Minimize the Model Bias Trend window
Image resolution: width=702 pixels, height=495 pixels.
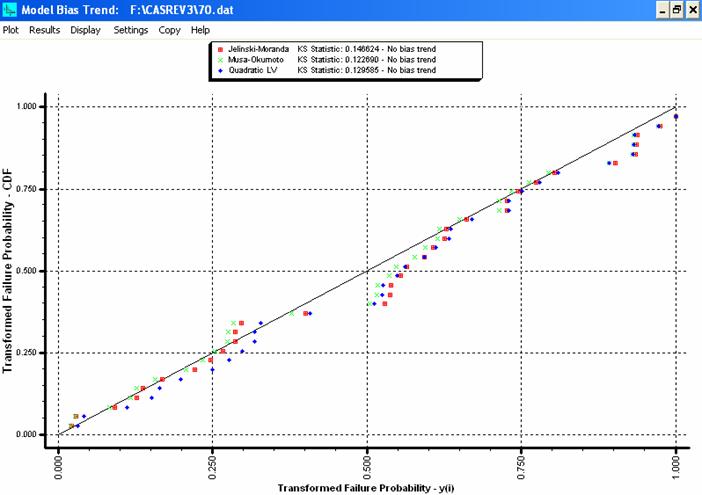click(x=661, y=9)
